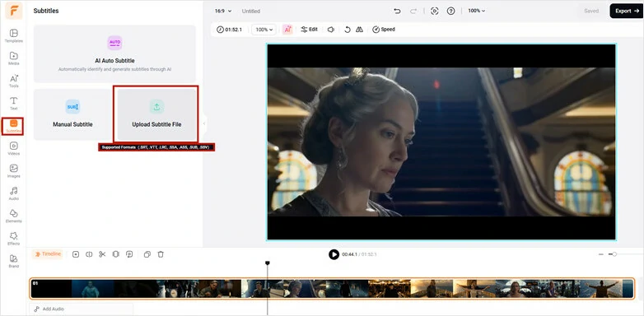Viewport: 644px width, 316px height.
Task: Click the freeze frame icon in timeline toolbar
Action: 116,254
